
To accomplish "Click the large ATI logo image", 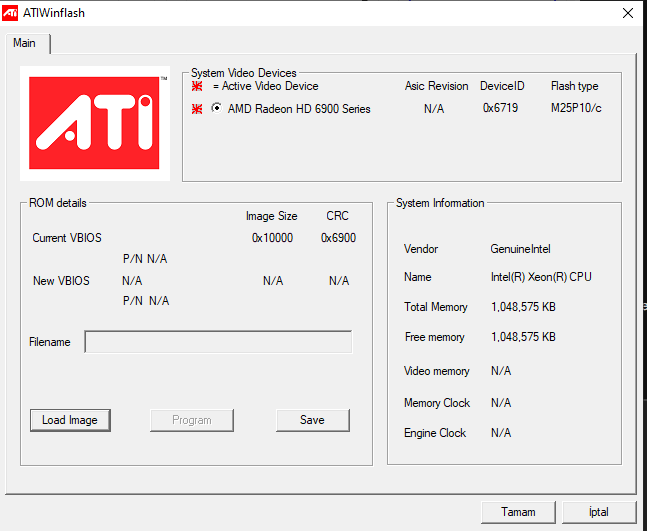I will [94, 123].
